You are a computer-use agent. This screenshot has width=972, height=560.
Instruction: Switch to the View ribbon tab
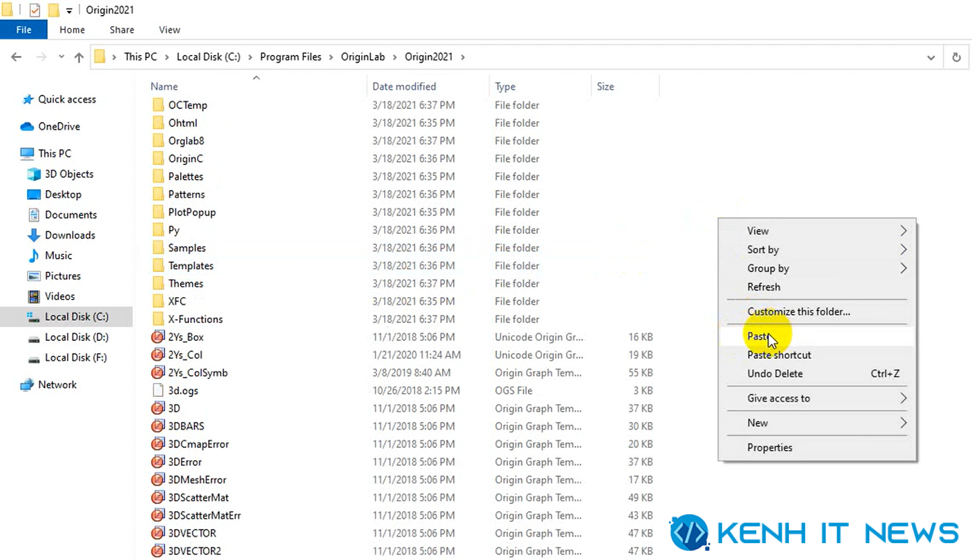click(169, 30)
